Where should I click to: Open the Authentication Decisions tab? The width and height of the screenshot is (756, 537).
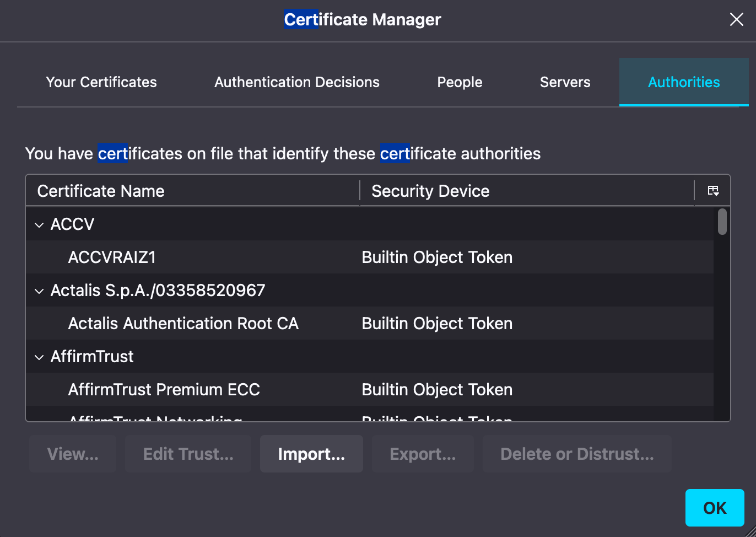[x=296, y=82]
